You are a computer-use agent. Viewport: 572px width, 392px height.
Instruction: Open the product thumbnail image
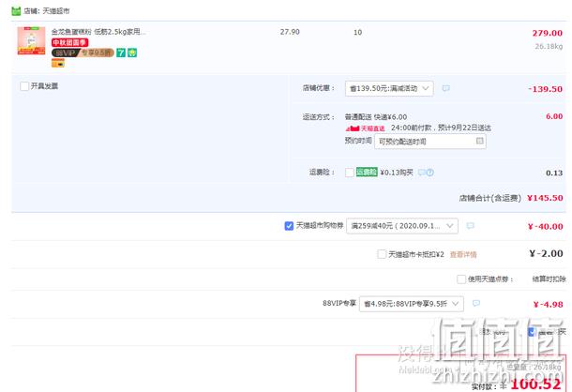click(31, 40)
